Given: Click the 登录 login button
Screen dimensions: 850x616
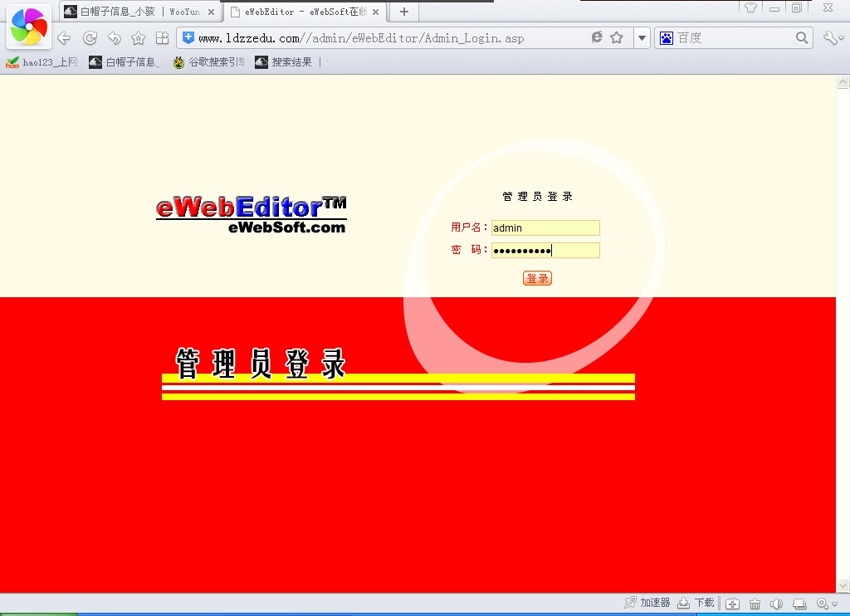Looking at the screenshot, I should pyautogui.click(x=537, y=278).
